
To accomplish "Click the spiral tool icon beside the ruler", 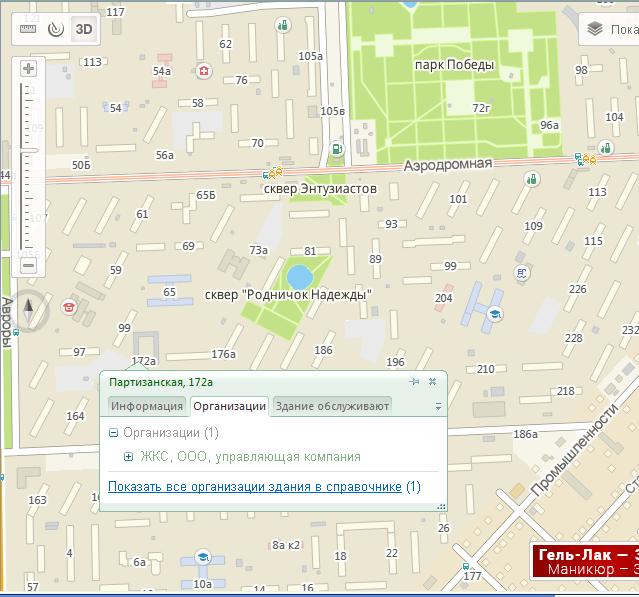I will pyautogui.click(x=54, y=28).
